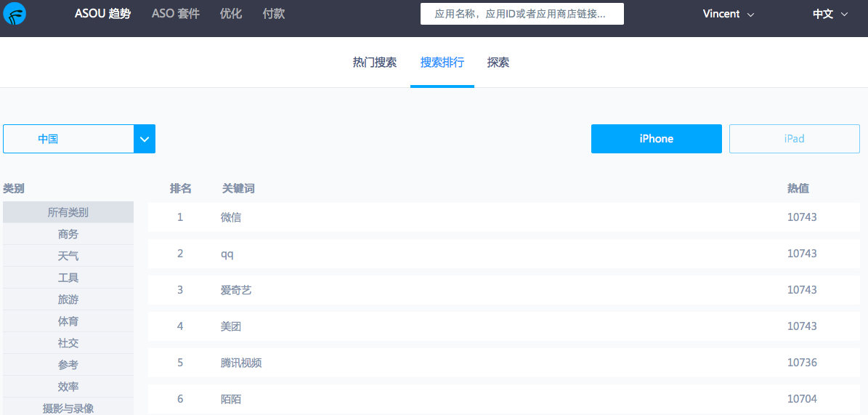Click the 关键词 column header

[238, 189]
